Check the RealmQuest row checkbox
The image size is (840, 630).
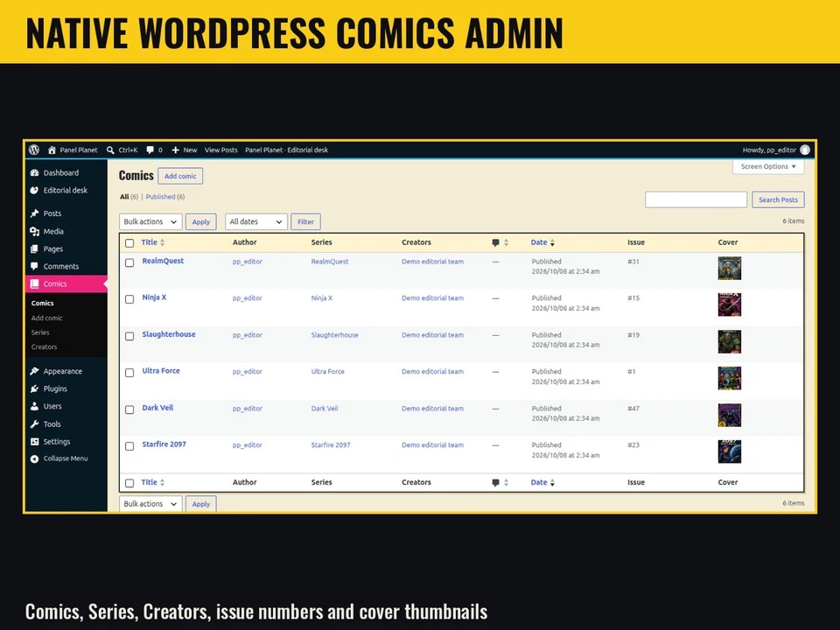(x=129, y=262)
